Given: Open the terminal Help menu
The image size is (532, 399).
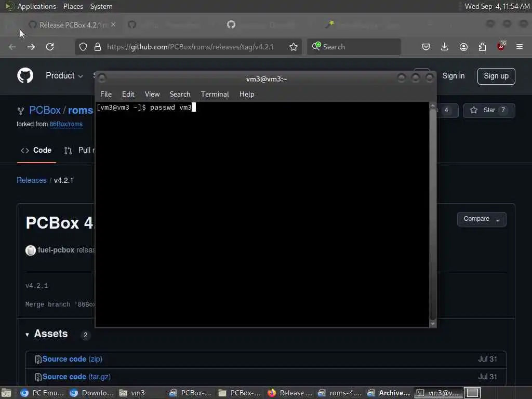Looking at the screenshot, I should tap(247, 95).
